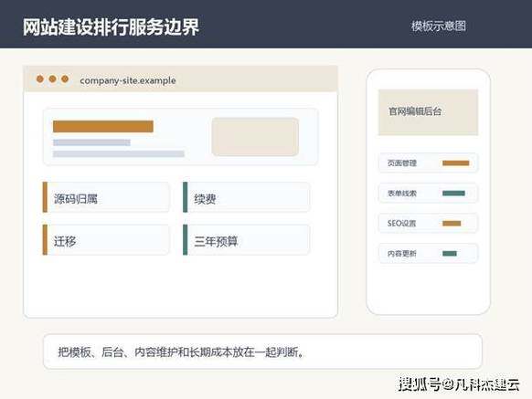Viewport: 532px width, 399px height.
Task: Open the 迁移 card
Action: 106,239
